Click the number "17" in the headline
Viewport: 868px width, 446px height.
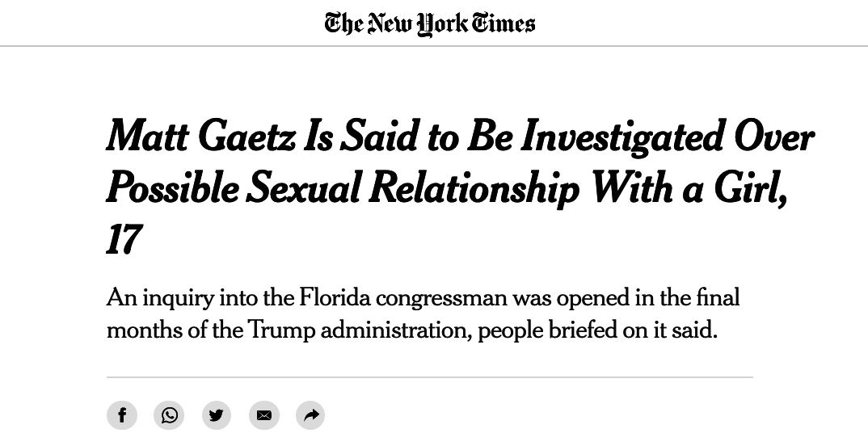click(x=124, y=240)
